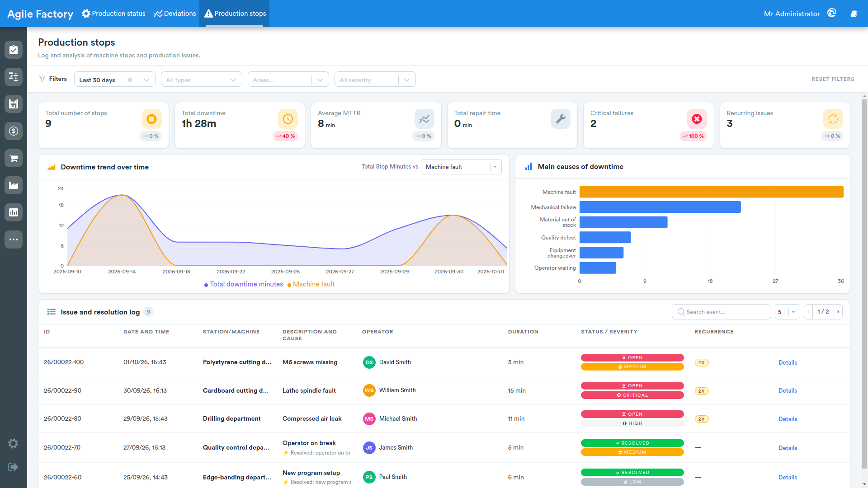Viewport: 868px width, 488px height.
Task: Click the RESET FILTERS button
Action: pos(833,79)
